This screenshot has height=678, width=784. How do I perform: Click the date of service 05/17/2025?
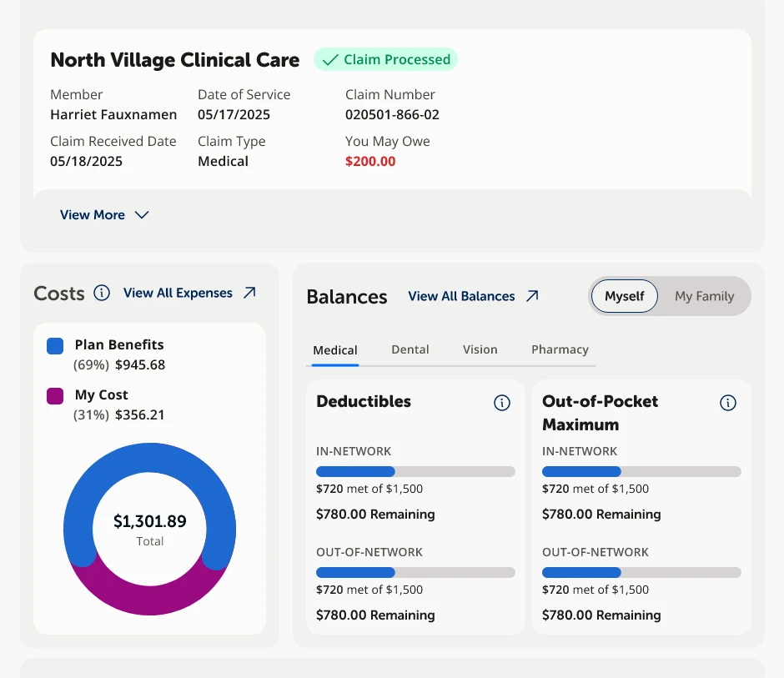tap(234, 114)
